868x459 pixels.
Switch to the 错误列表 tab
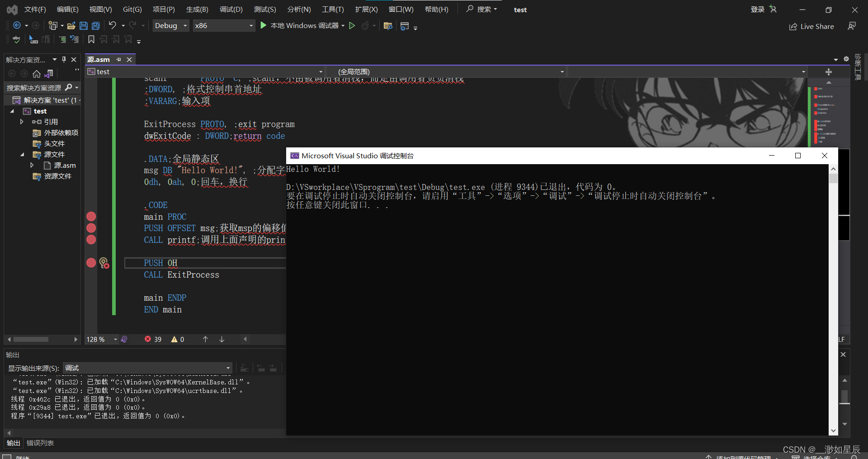point(40,443)
